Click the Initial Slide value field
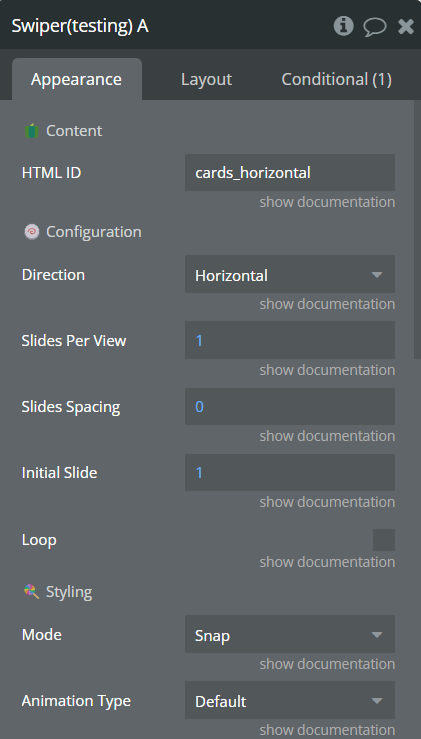The width and height of the screenshot is (421, 739). click(290, 472)
